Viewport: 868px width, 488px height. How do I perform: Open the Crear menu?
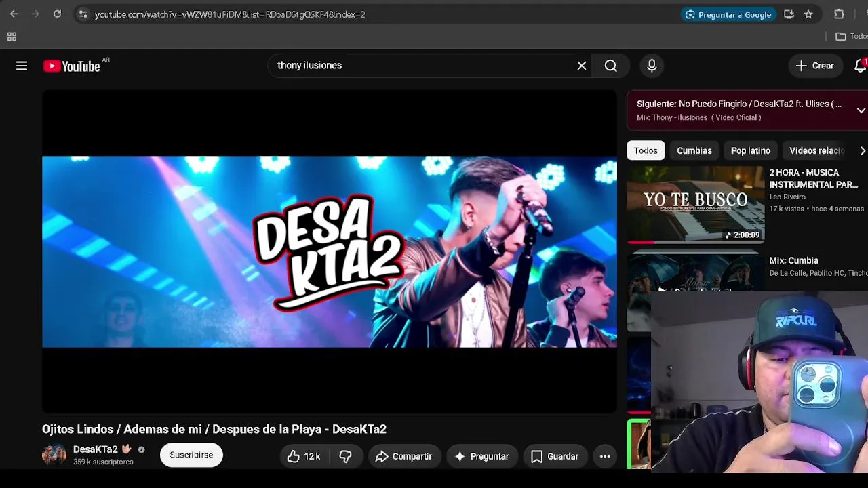pyautogui.click(x=814, y=66)
